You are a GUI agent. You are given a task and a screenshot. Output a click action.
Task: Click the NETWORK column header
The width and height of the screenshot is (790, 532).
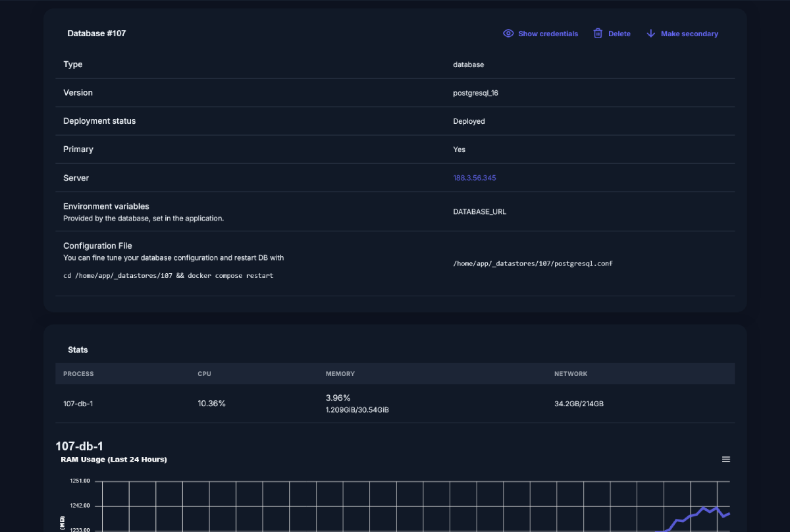tap(571, 374)
